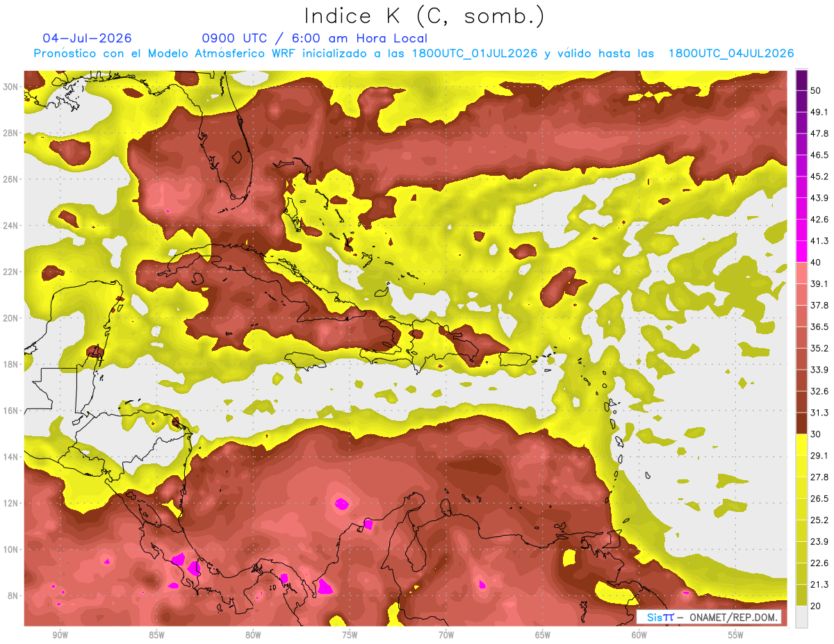Select the longitude axis label "85W"

[x=156, y=636]
